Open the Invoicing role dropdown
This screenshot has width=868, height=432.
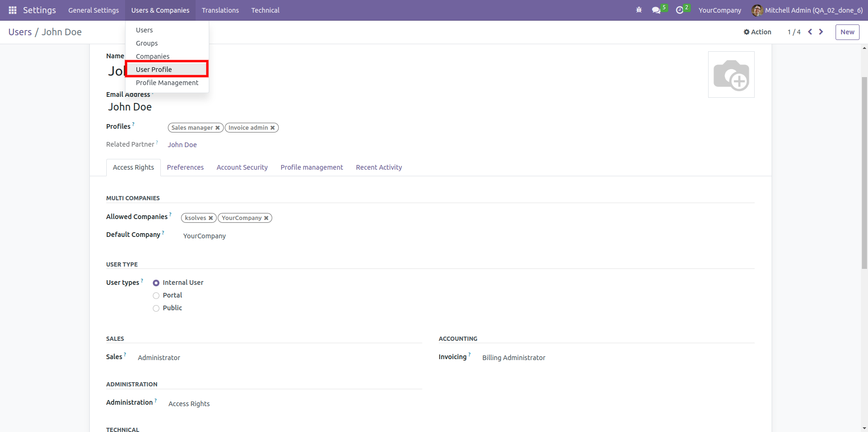tap(513, 358)
